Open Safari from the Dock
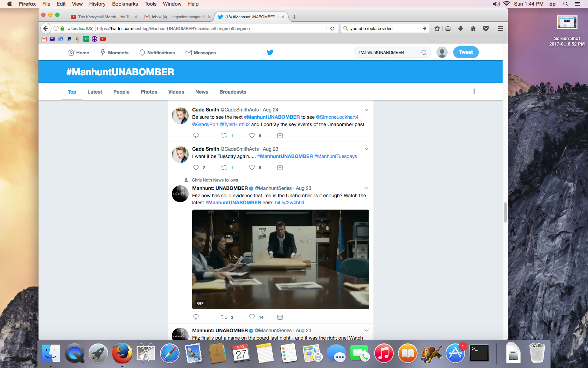588x368 pixels. pos(170,353)
